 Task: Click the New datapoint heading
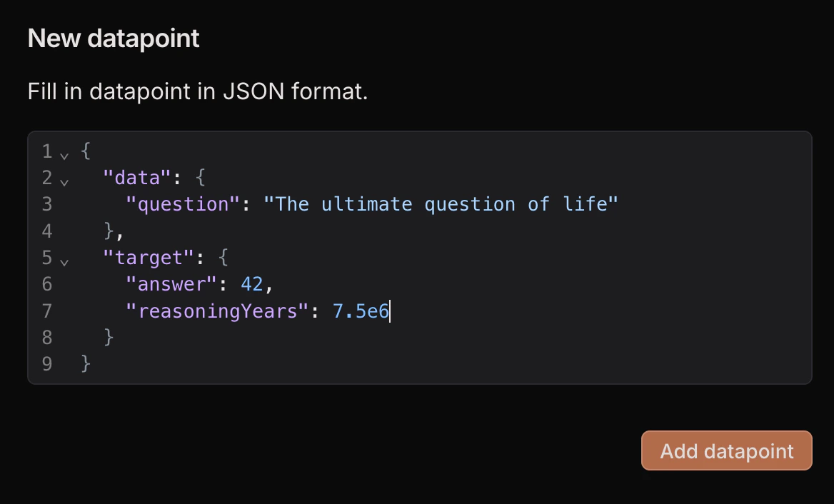112,38
